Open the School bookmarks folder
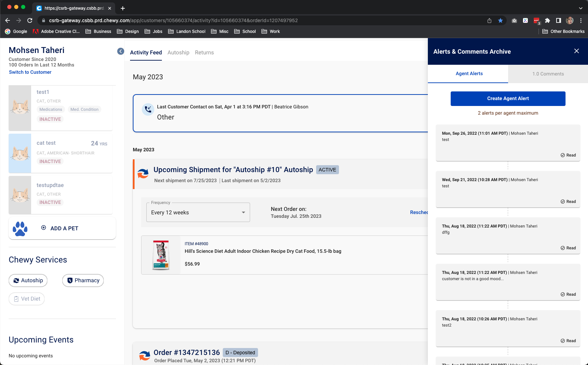This screenshot has width=588, height=365. pos(245,32)
